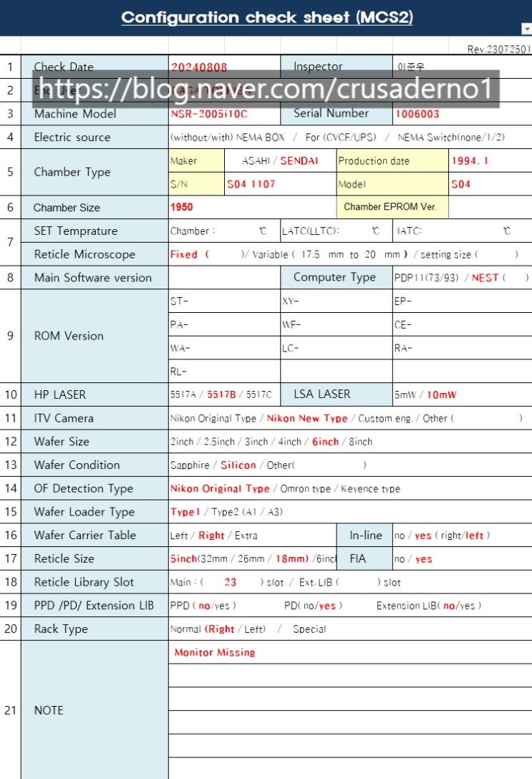Click the 'RA-' ROM version cell

[x=463, y=347]
